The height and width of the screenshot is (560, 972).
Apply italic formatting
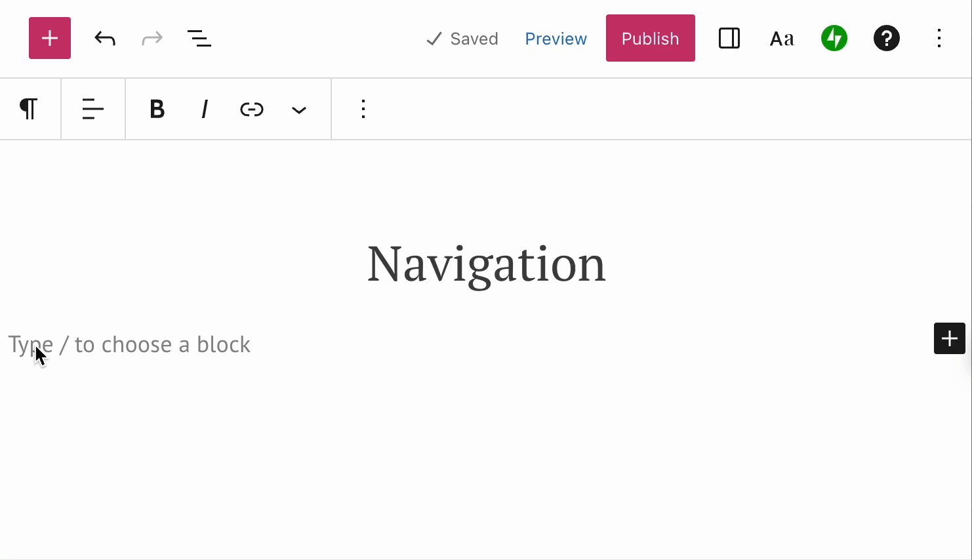[x=204, y=109]
